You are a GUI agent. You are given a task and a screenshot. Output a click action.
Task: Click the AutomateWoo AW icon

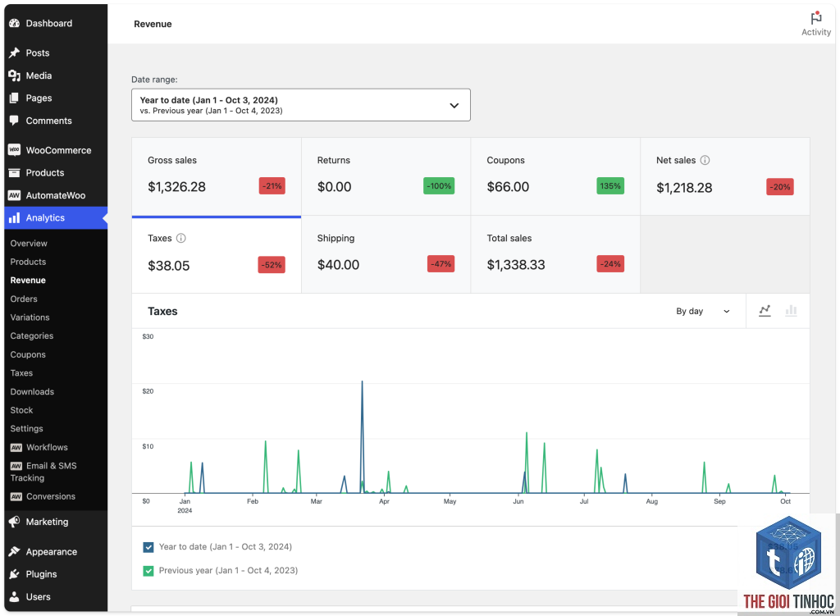[x=15, y=195]
